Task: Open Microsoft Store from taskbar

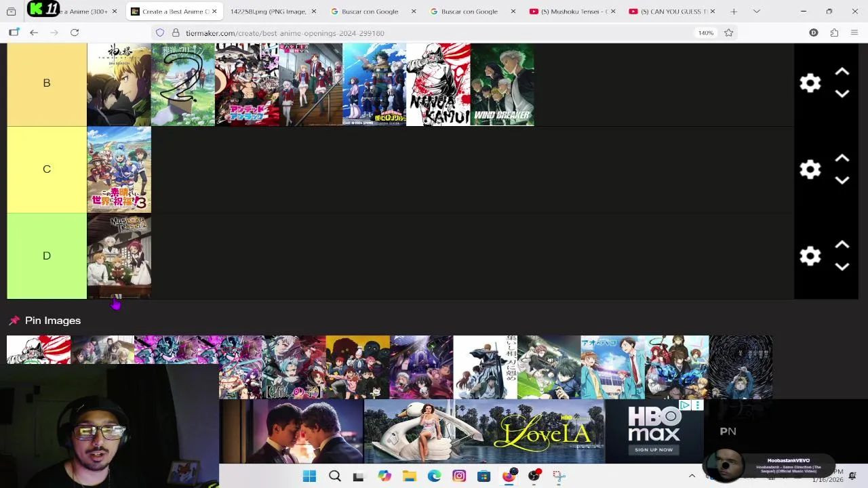Action: [484, 476]
